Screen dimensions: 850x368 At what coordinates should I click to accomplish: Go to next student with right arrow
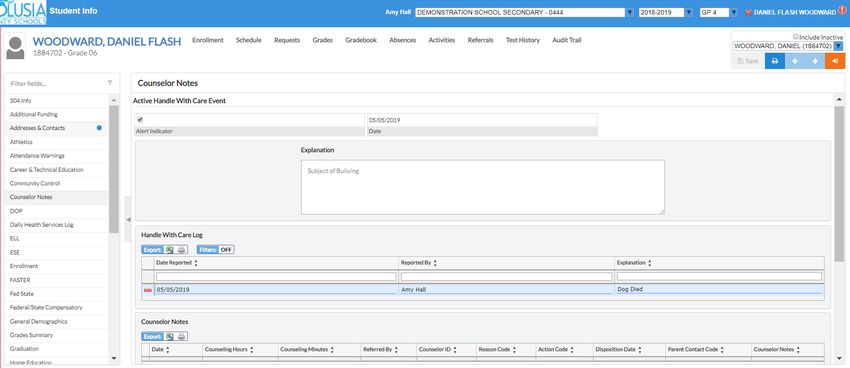815,61
